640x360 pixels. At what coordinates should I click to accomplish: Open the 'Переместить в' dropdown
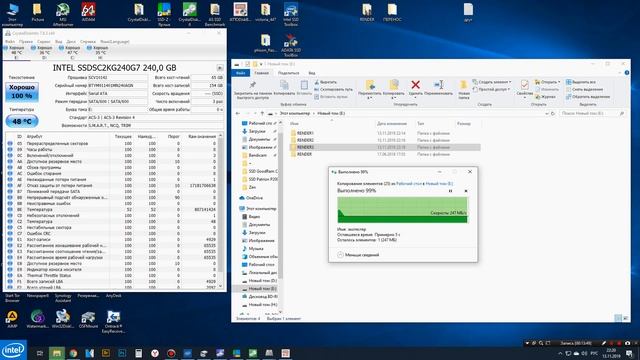[370, 89]
